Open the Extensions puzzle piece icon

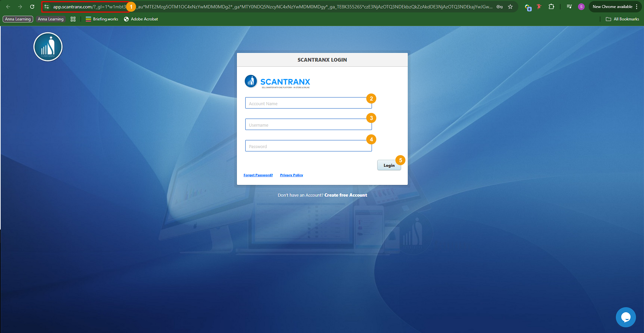click(x=551, y=7)
